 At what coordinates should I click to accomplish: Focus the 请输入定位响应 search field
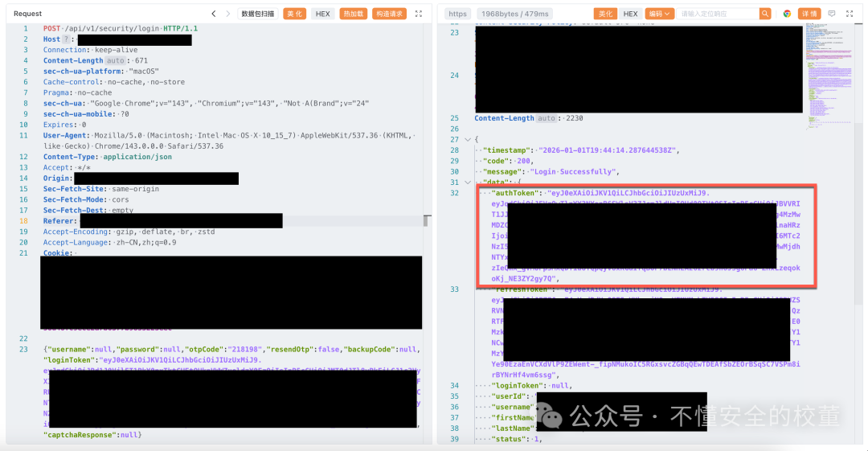pos(719,14)
